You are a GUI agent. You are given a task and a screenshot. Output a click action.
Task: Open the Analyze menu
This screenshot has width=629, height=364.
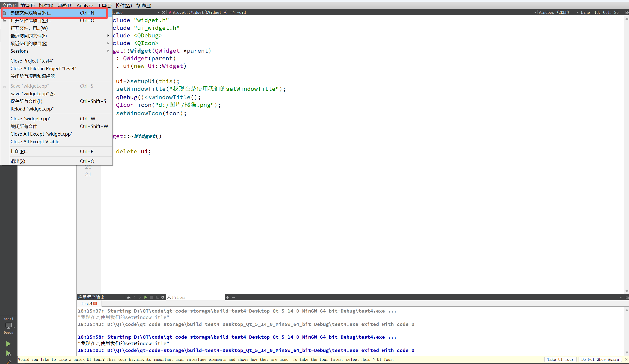pos(85,5)
